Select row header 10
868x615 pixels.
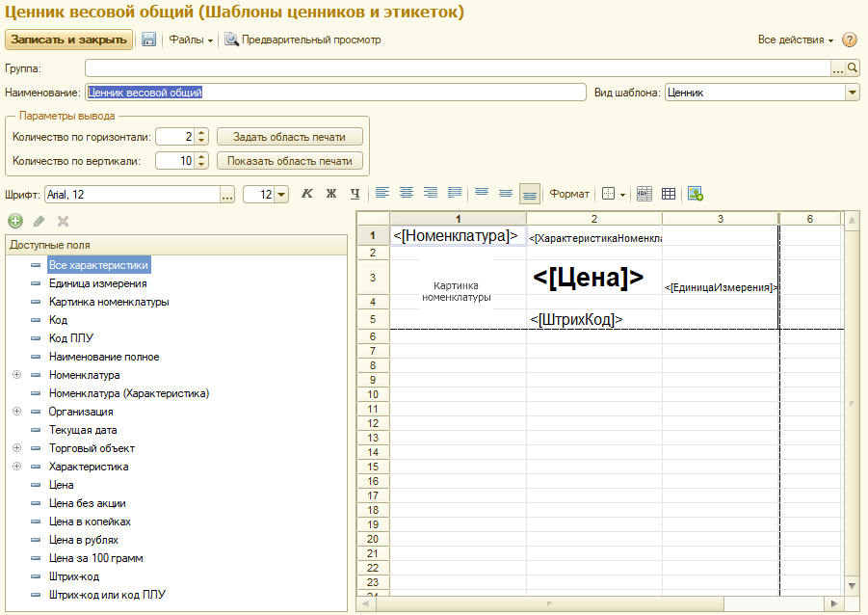pos(373,394)
